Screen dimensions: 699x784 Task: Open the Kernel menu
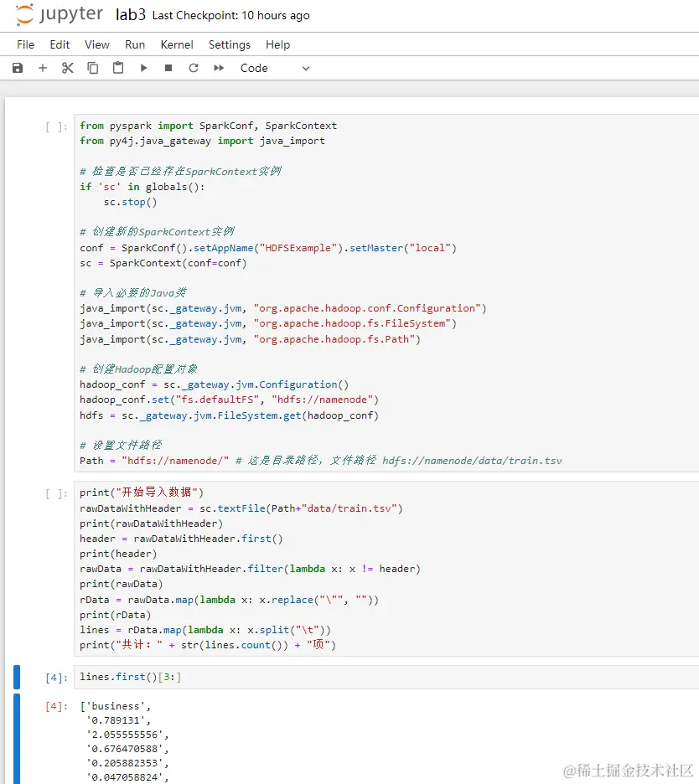(x=177, y=44)
